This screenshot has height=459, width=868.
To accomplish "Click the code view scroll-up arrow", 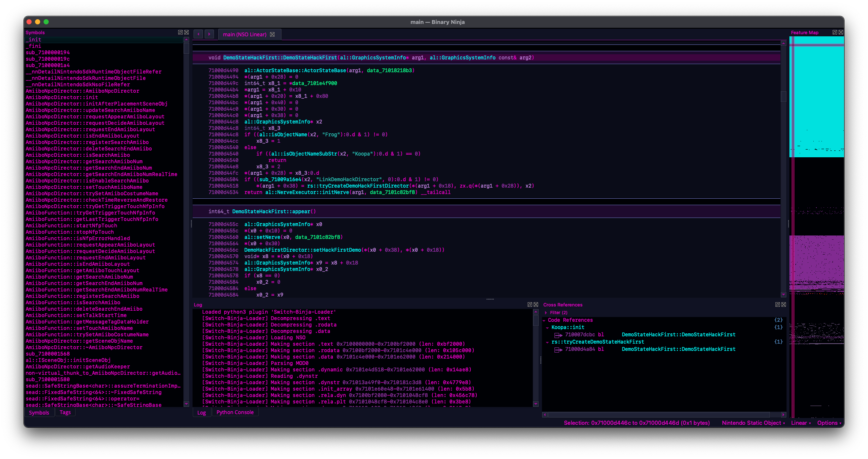I will click(x=783, y=44).
